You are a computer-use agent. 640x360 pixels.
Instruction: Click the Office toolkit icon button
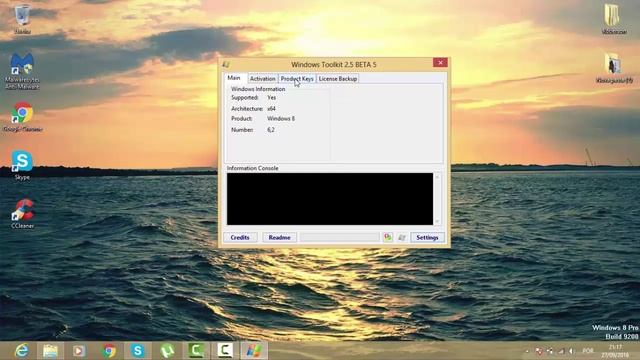point(388,238)
